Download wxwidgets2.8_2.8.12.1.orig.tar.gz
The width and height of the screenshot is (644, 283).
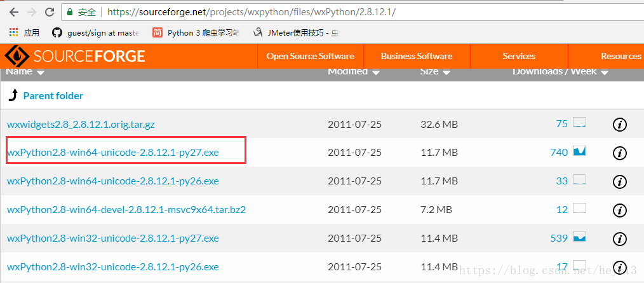pos(81,124)
